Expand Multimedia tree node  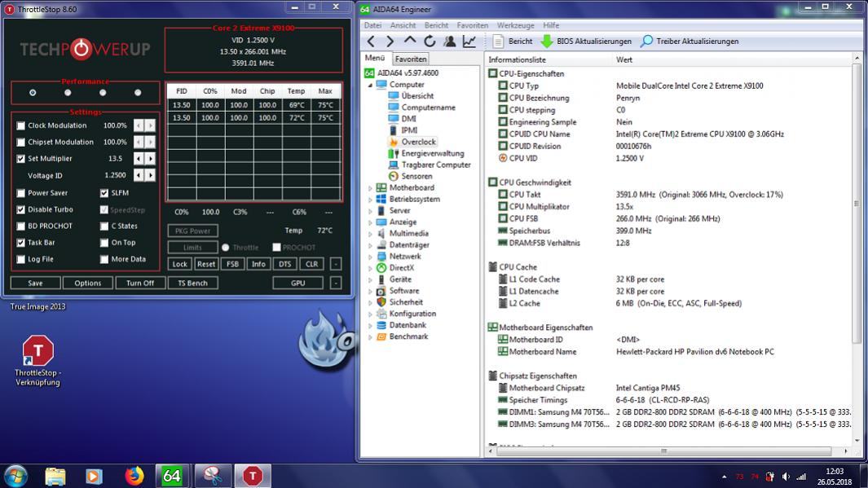coord(370,234)
